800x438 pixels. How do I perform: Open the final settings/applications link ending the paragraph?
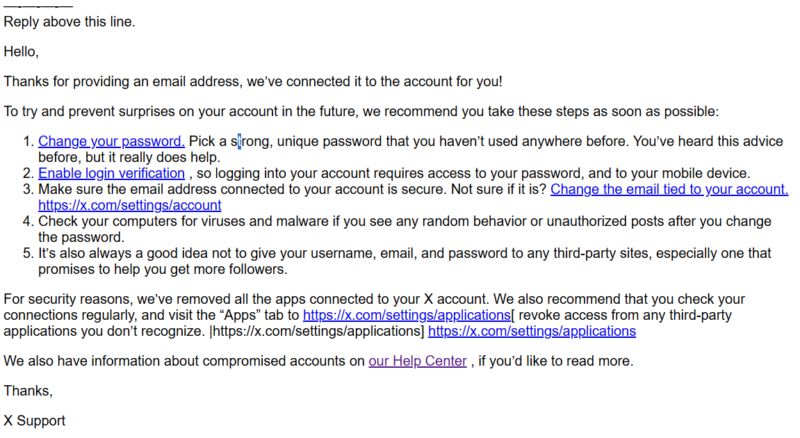click(x=532, y=331)
